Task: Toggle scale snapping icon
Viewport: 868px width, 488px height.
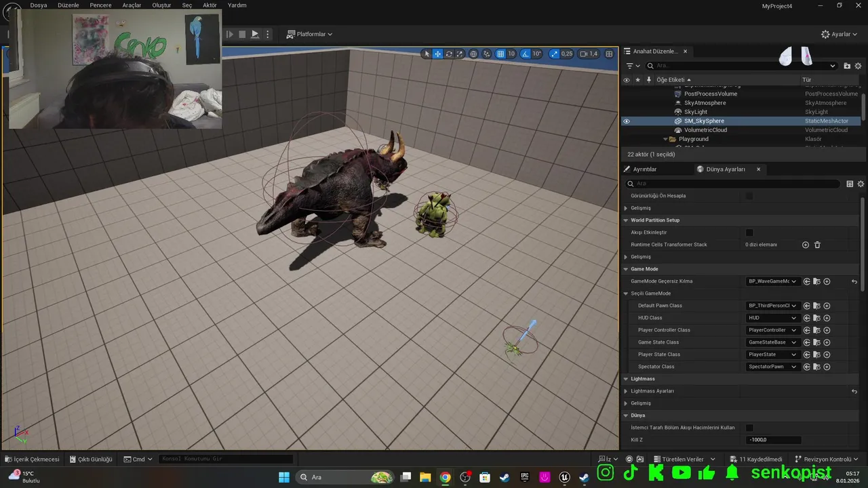Action: point(553,54)
